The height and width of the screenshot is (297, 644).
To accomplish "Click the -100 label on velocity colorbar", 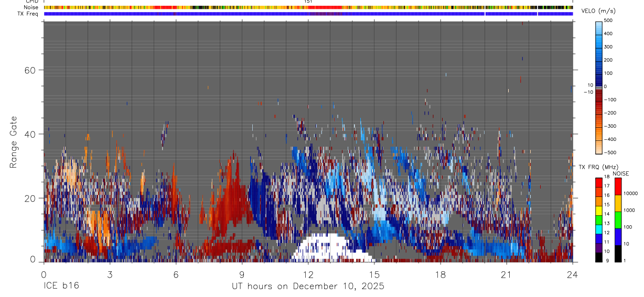I will pos(611,100).
